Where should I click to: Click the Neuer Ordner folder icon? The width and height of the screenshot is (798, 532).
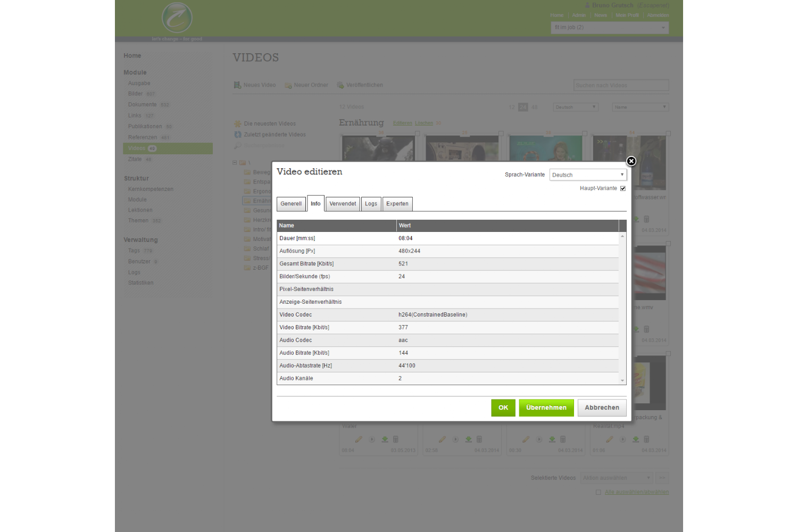[x=288, y=85]
